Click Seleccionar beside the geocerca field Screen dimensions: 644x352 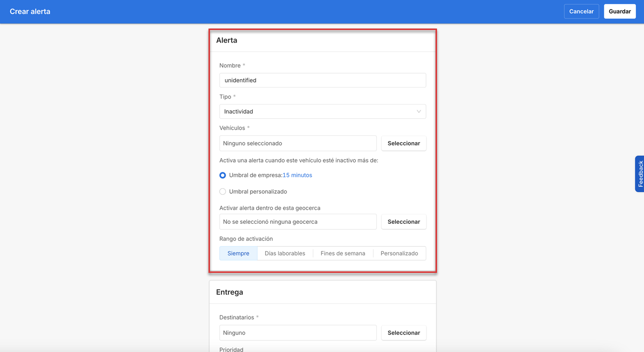pyautogui.click(x=403, y=221)
